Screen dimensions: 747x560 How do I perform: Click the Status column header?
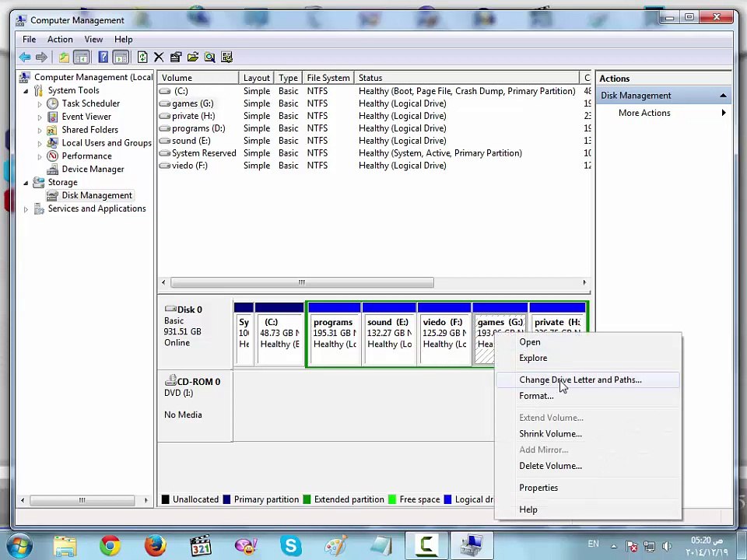[370, 79]
